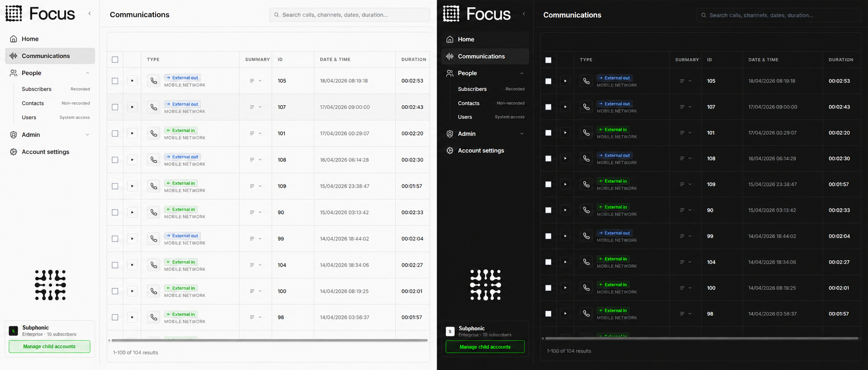Collapse the dark sidebar with the chevron

point(524,14)
